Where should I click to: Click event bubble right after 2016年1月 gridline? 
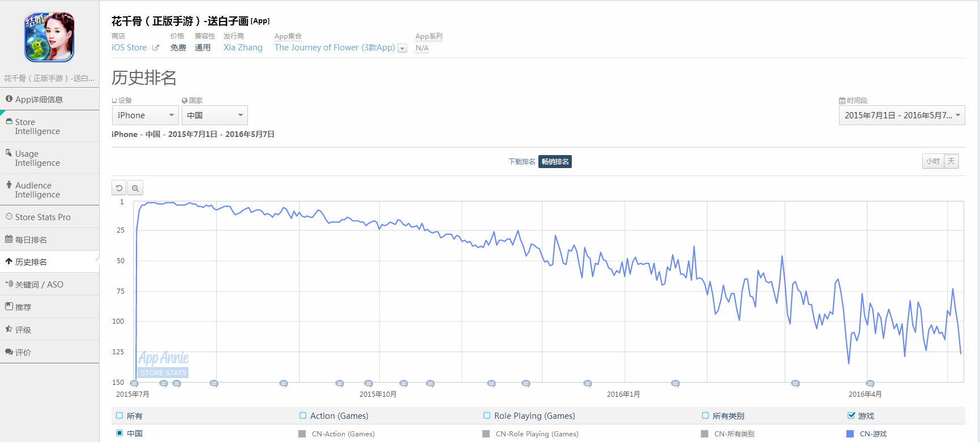tap(675, 384)
